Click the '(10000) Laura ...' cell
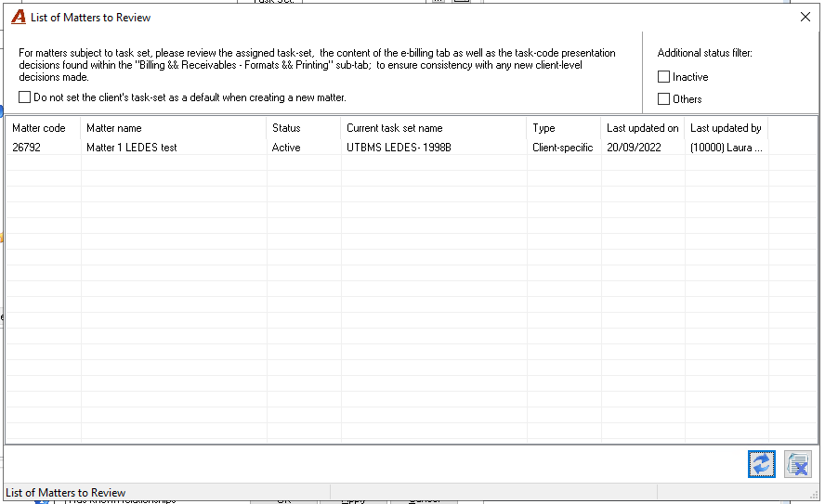The width and height of the screenshot is (825, 504). point(727,148)
